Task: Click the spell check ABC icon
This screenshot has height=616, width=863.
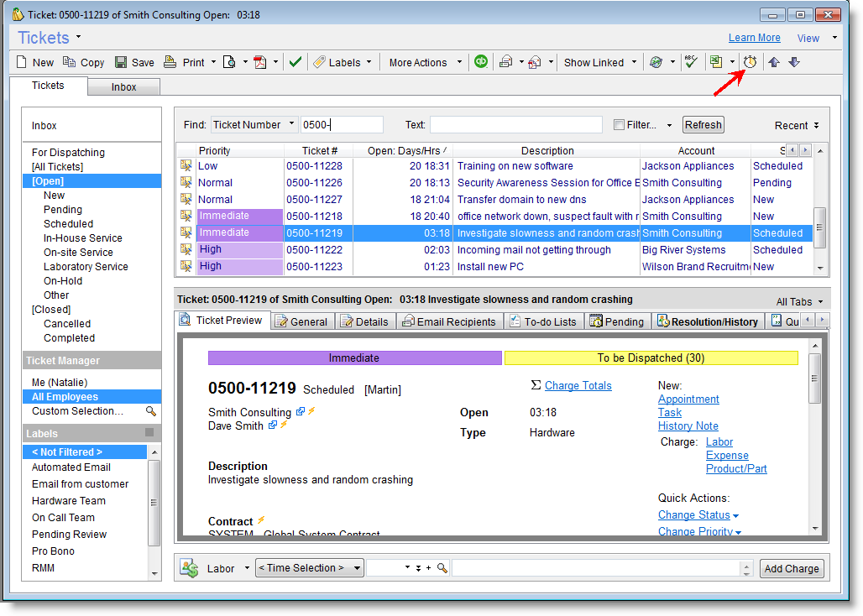Action: [691, 62]
